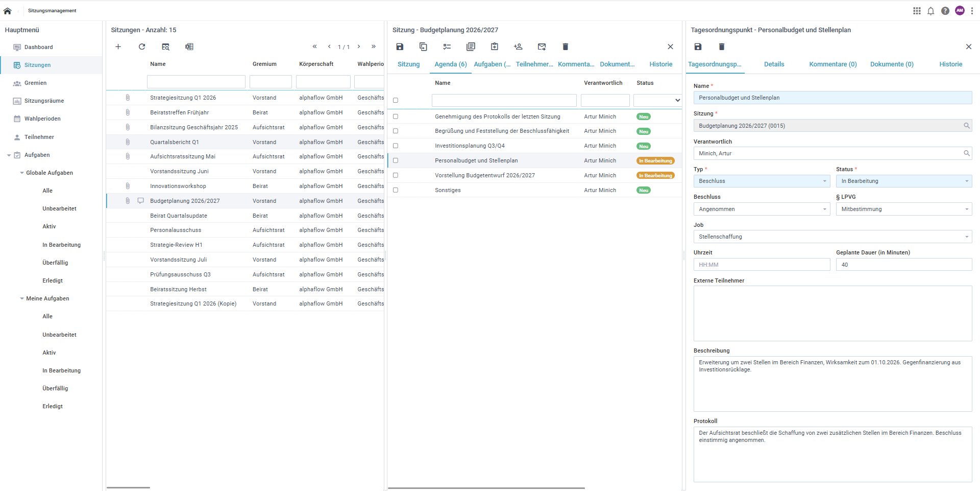Viewport: 980px width, 491px height.
Task: Go to next page of Sitzungen
Action: click(x=359, y=46)
